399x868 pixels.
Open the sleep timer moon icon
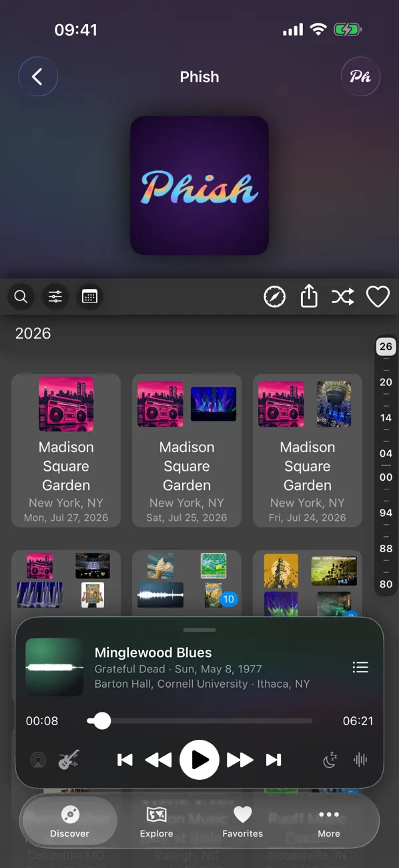(330, 760)
